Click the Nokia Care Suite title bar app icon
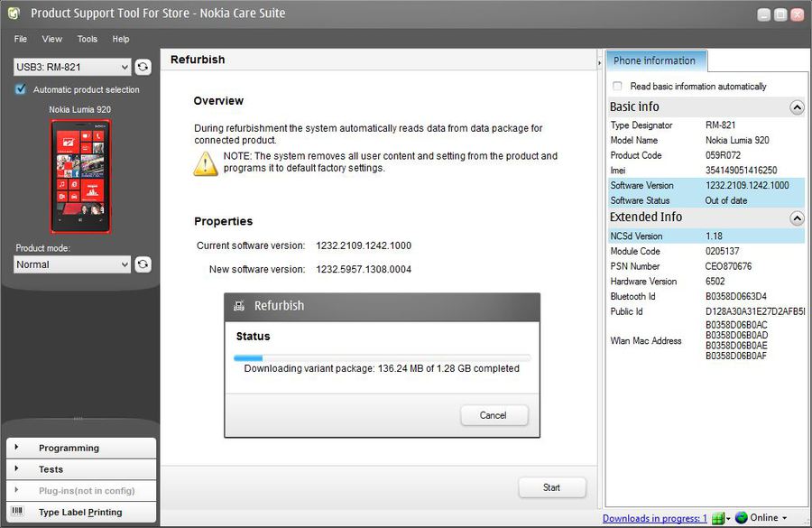This screenshot has height=528, width=812. click(14, 14)
